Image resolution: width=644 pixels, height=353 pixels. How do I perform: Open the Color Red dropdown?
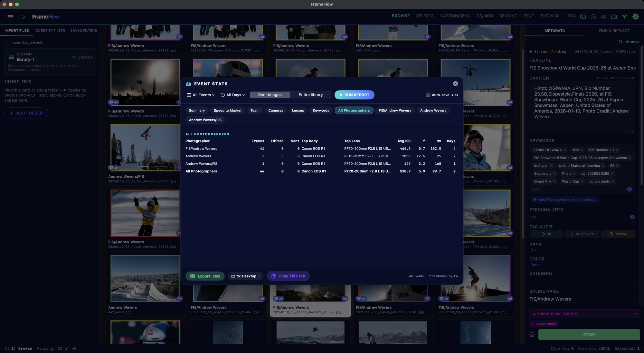click(535, 265)
